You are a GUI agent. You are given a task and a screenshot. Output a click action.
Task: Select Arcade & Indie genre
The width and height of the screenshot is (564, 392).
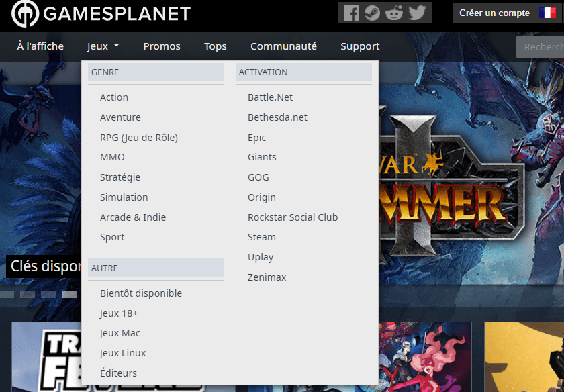[133, 217]
